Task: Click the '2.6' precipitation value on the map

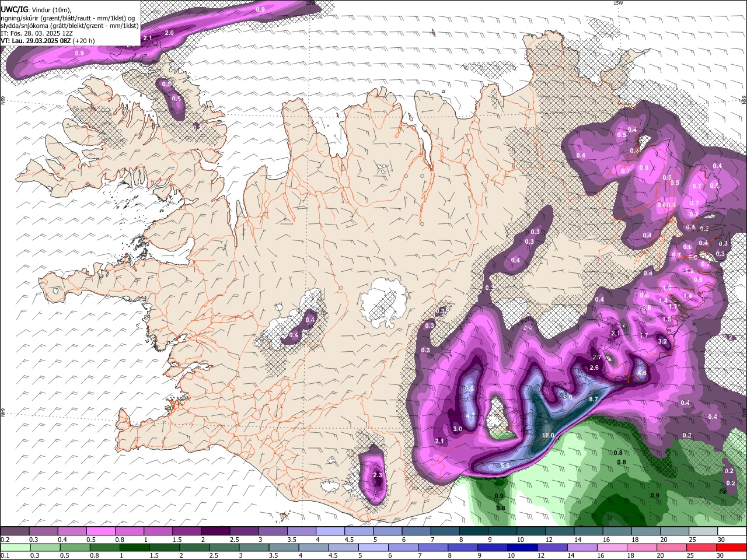Action: 594,368
